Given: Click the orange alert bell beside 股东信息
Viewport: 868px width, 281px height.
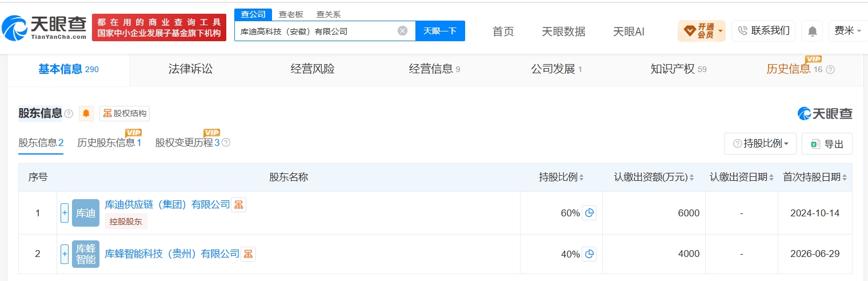Looking at the screenshot, I should [x=86, y=113].
